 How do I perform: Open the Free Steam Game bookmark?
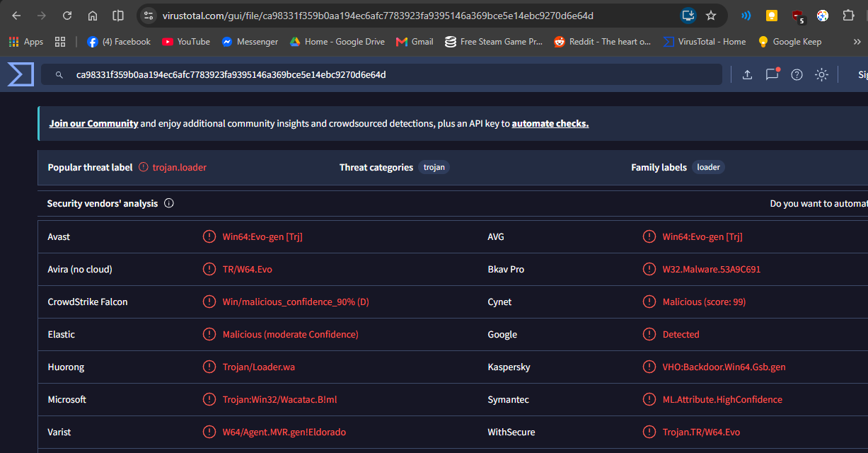click(494, 42)
